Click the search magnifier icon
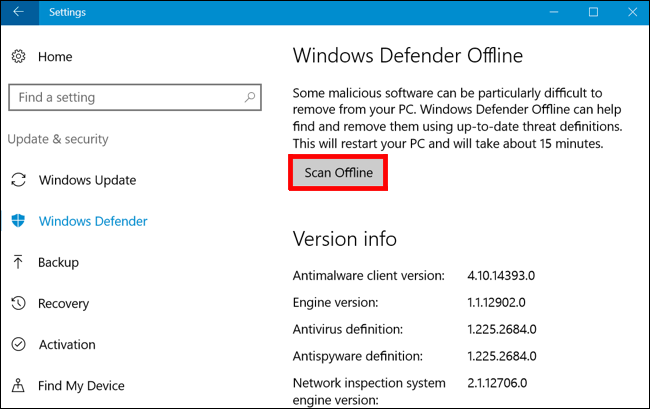The width and height of the screenshot is (650, 409). click(x=250, y=97)
